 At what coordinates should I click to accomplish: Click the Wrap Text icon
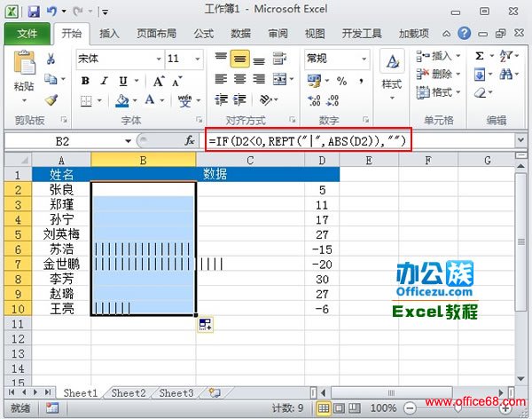(x=279, y=59)
